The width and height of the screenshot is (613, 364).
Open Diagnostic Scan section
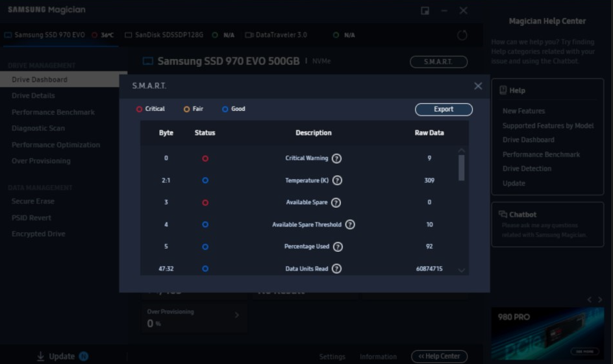click(x=38, y=128)
